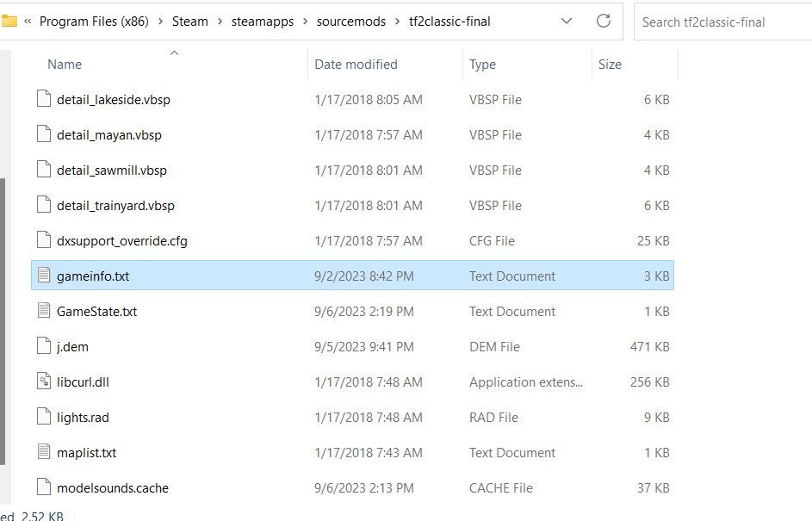
Task: Navigate to Program Files (x86) breadcrumb
Action: (94, 22)
